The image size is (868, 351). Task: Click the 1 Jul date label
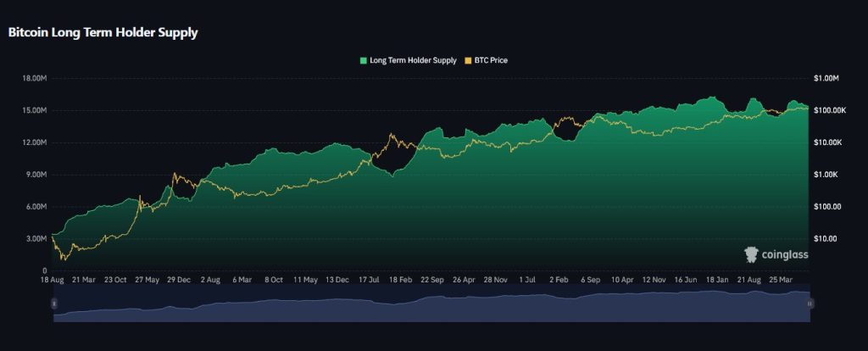528,278
